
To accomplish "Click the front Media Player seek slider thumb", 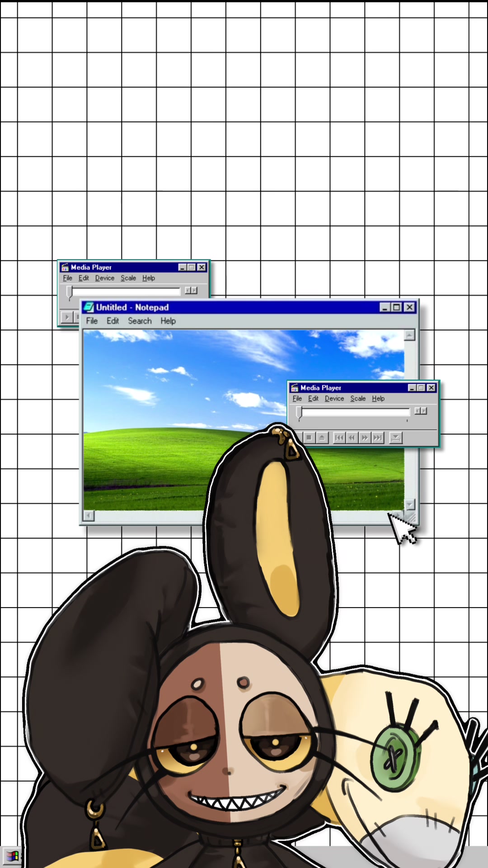I will click(x=299, y=412).
